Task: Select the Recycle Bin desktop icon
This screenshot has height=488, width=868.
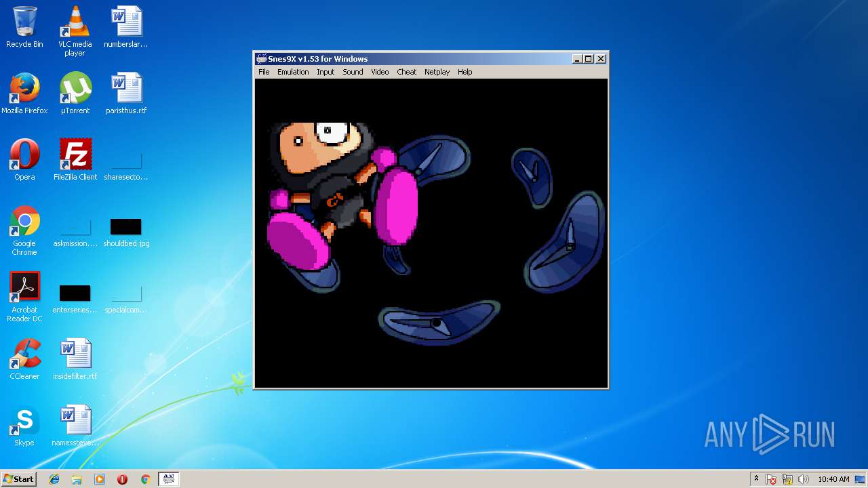Action: (24, 27)
